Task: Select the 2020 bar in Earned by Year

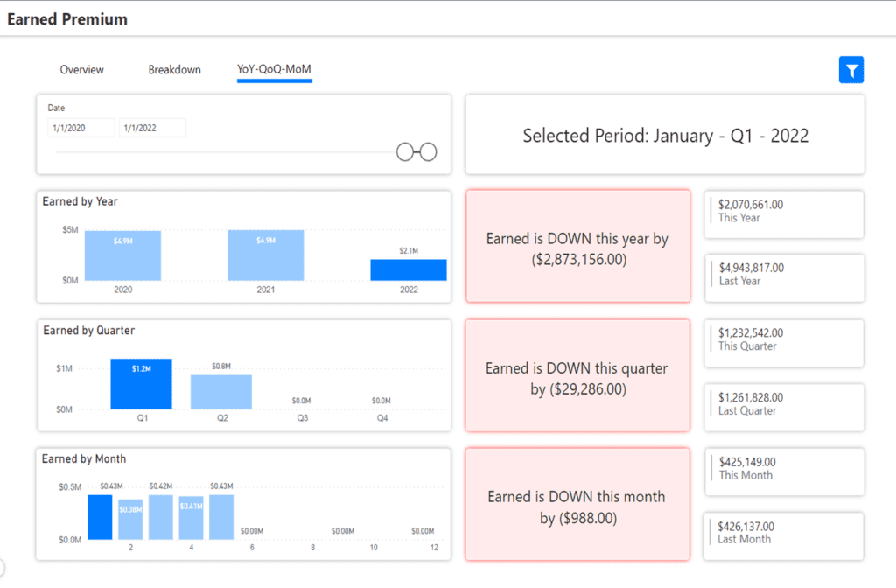Action: click(x=122, y=255)
